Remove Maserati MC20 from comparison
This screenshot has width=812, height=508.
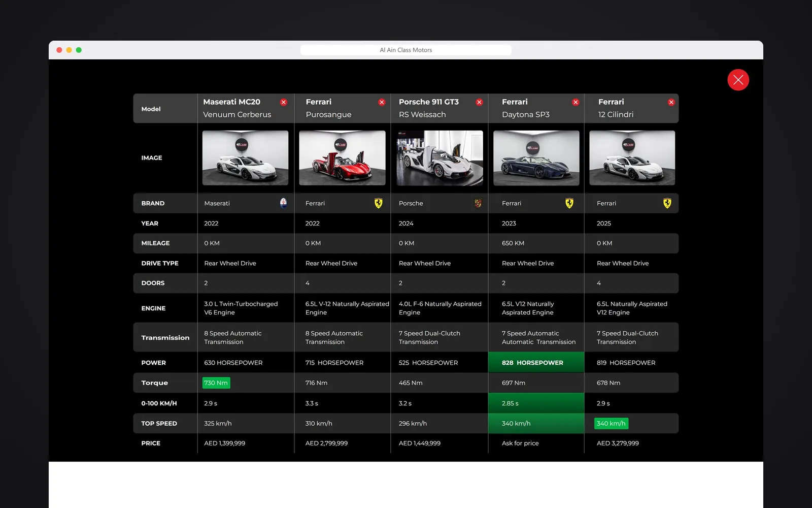click(x=284, y=102)
